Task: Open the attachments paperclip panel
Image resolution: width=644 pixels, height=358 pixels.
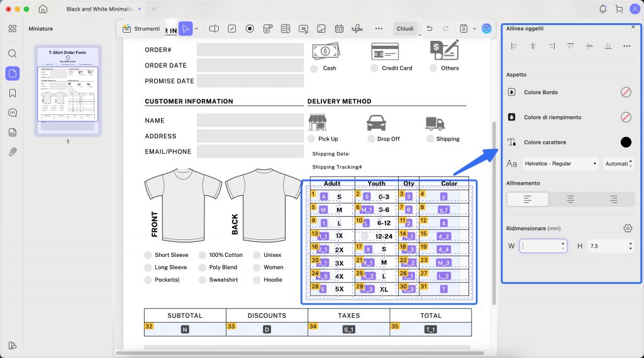Action: tap(13, 152)
